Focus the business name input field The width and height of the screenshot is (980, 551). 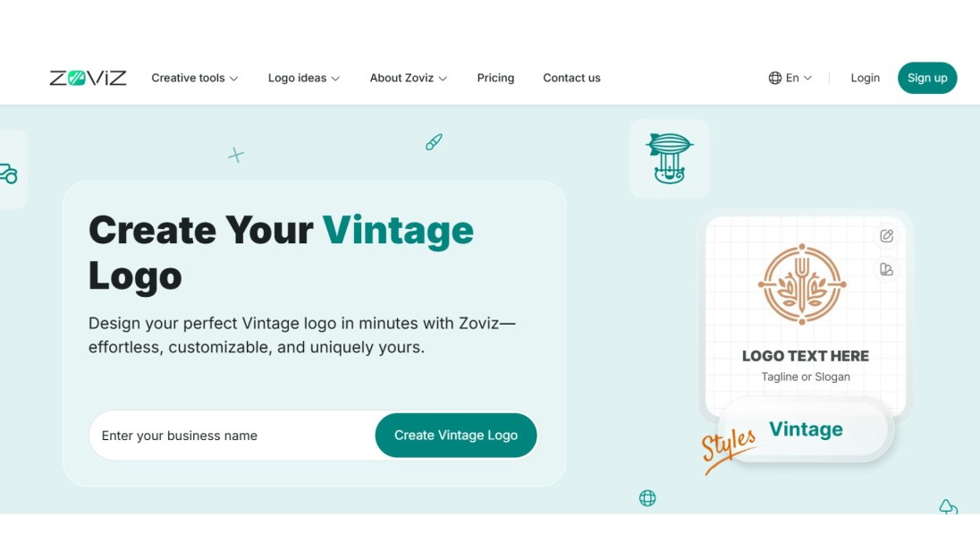(x=232, y=436)
